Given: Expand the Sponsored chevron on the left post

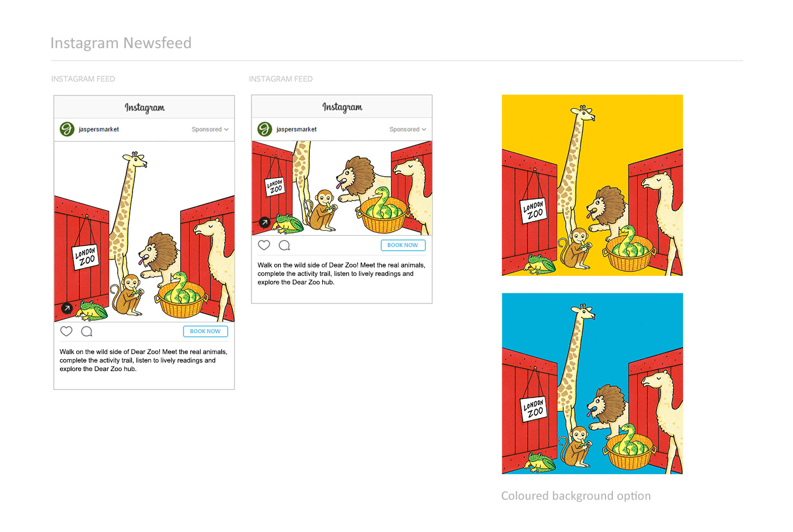Looking at the screenshot, I should click(x=227, y=129).
